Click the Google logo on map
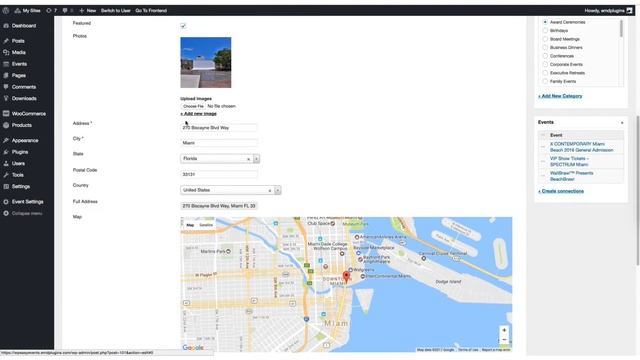This screenshot has width=640, height=360. pos(193,348)
